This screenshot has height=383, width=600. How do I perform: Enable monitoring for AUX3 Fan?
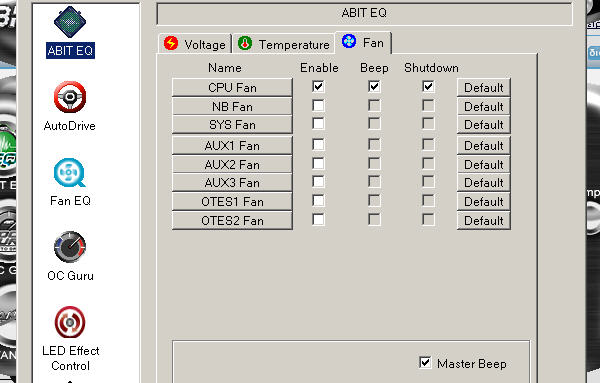pos(318,182)
